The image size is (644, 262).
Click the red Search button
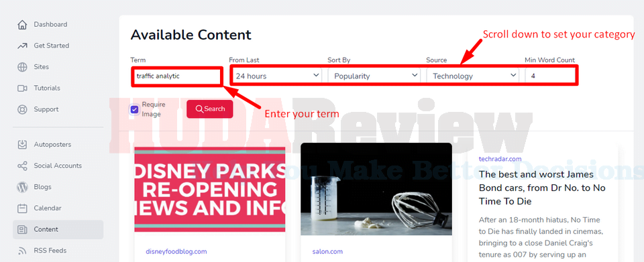(210, 109)
